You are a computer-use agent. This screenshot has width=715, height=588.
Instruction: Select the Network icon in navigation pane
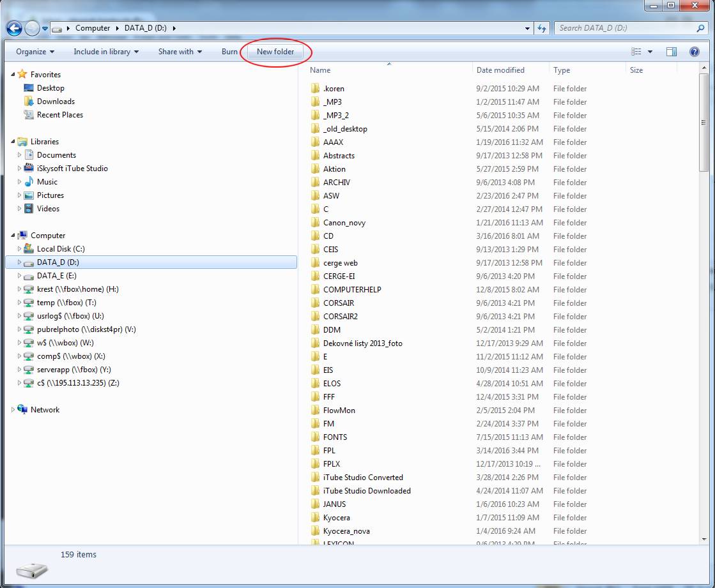(x=23, y=410)
